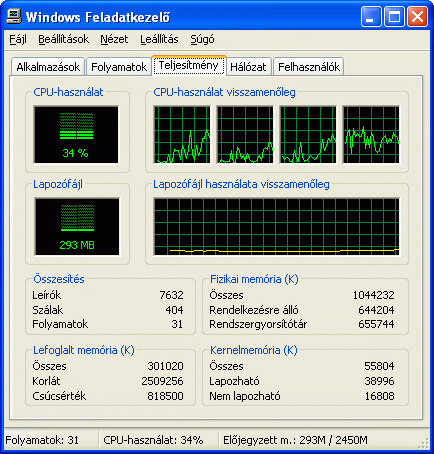Screen dimensions: 434x454
Task: Click the third CPU history graph
Action: point(308,135)
